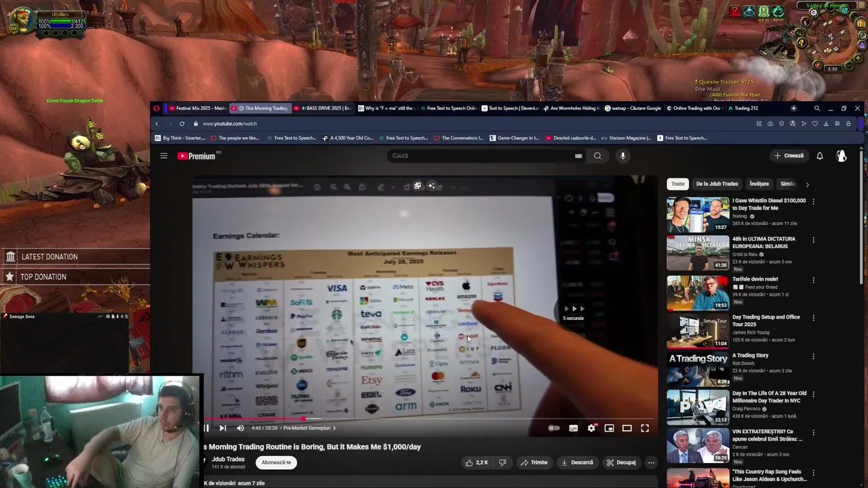Go back with the browser back arrow

pyautogui.click(x=157, y=123)
